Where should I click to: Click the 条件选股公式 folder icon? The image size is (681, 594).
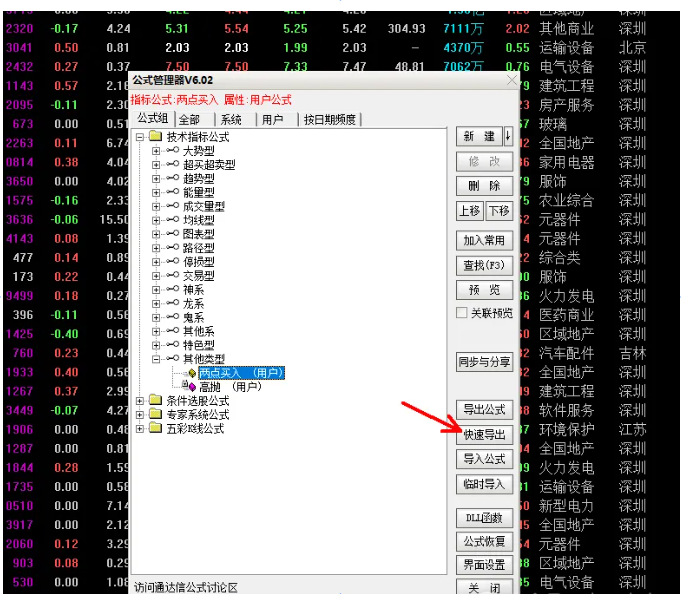point(155,400)
